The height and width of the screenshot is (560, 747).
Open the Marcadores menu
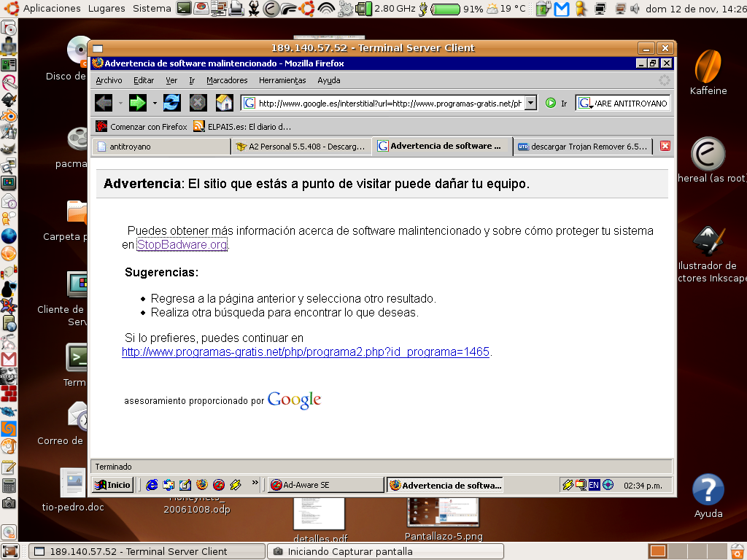(x=227, y=80)
